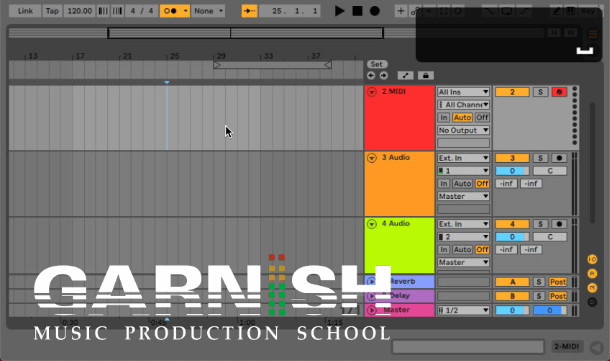Click the 3 Audio pan control

pos(550,171)
